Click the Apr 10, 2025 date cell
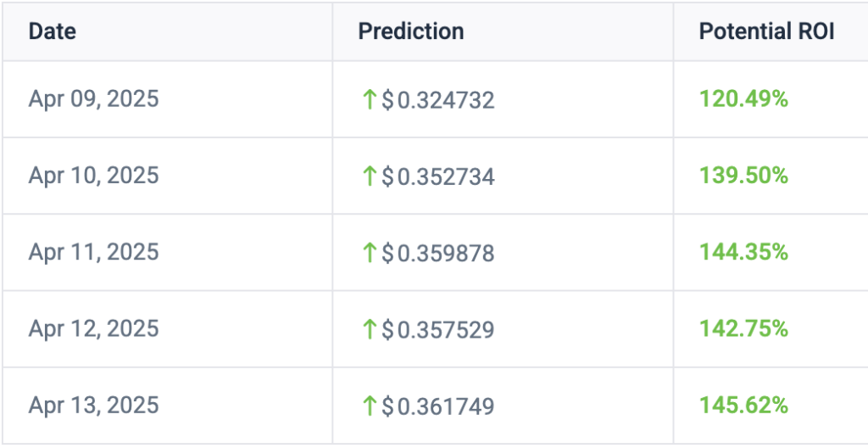This screenshot has height=448, width=868. tap(93, 176)
